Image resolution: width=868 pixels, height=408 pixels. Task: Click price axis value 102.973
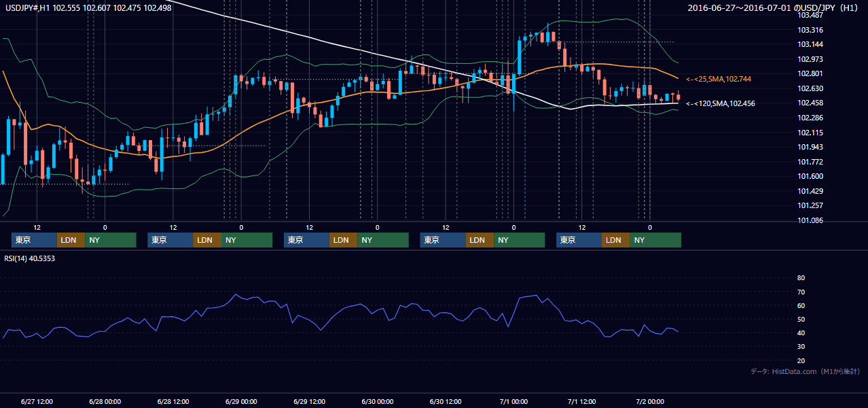coord(810,59)
